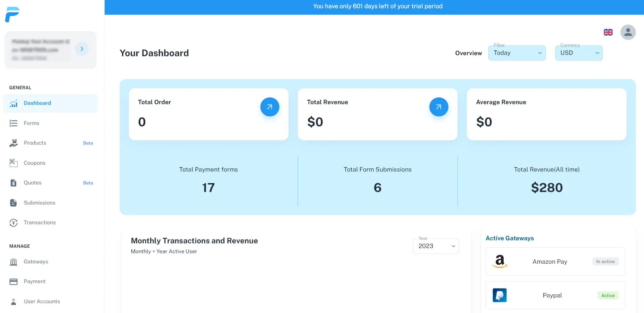The image size is (644, 313).
Task: Change language via UK flag icon
Action: coord(608,32)
